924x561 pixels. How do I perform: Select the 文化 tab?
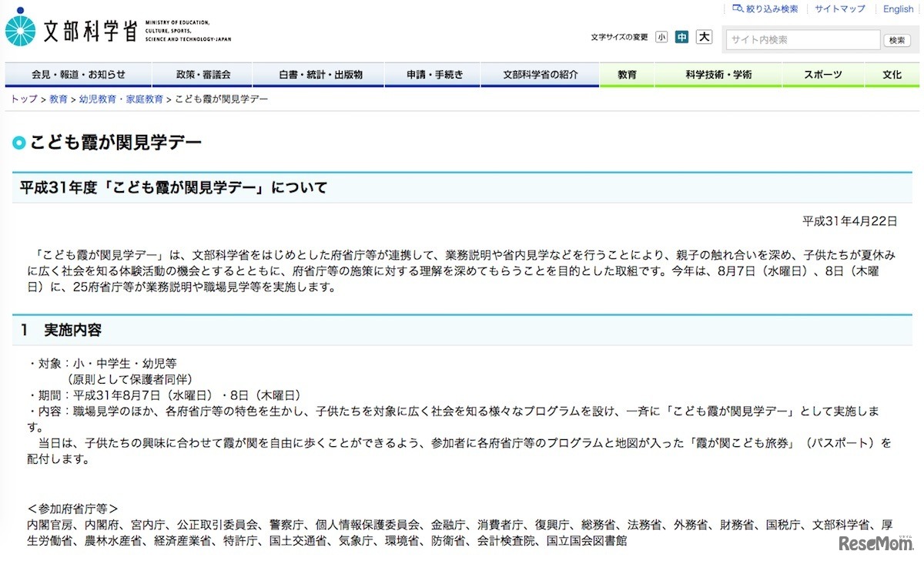click(x=892, y=75)
